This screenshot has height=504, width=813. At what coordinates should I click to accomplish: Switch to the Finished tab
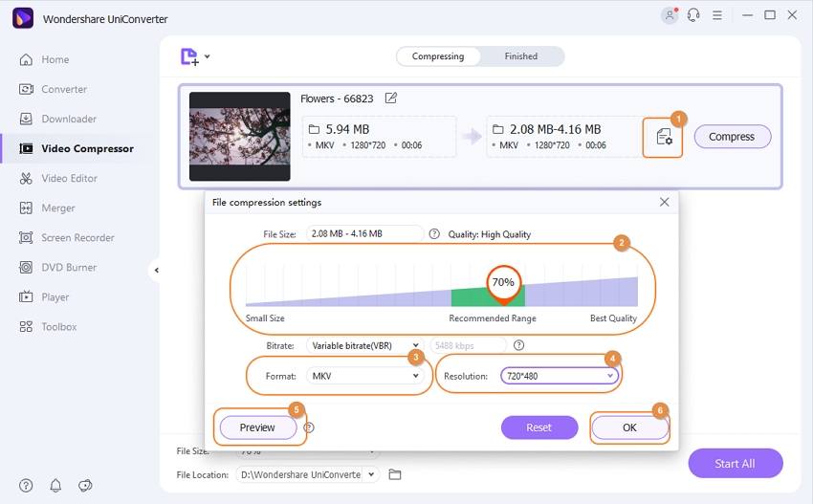pos(521,56)
